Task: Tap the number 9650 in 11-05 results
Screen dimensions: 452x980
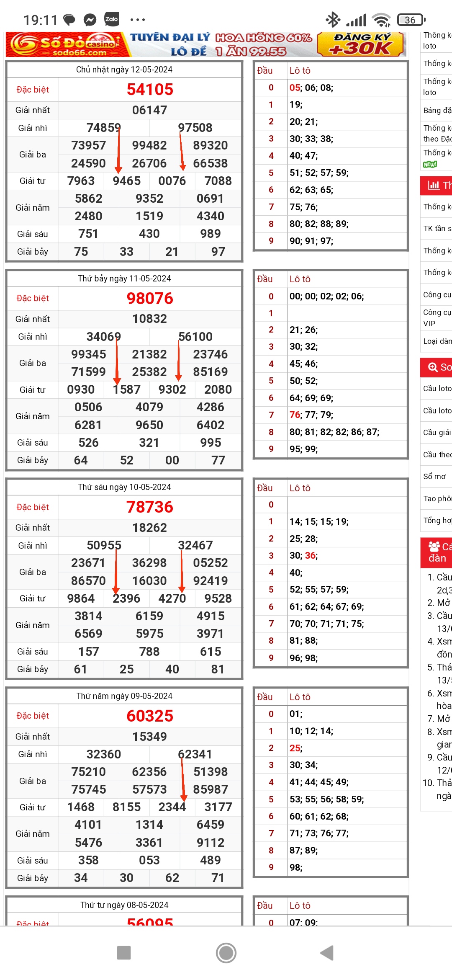Action: (x=149, y=425)
